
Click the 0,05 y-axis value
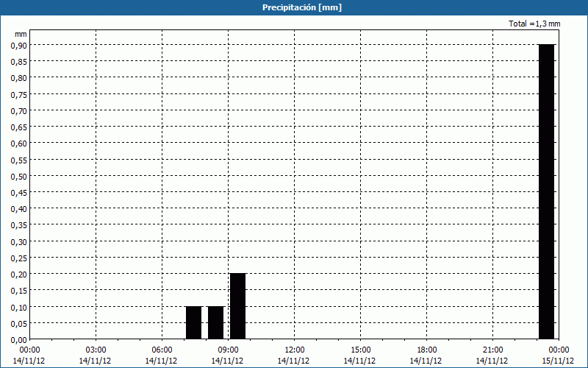click(x=19, y=324)
